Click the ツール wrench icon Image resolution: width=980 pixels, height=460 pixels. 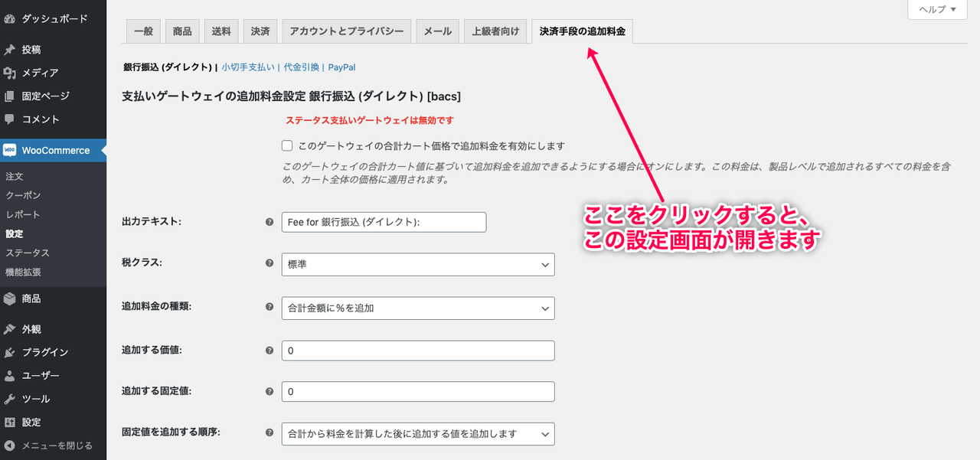point(9,399)
